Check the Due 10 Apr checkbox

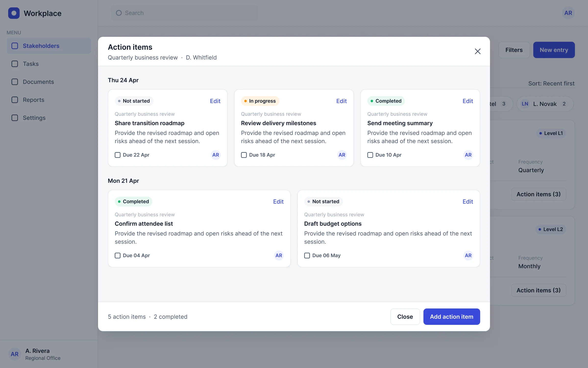[x=370, y=155]
